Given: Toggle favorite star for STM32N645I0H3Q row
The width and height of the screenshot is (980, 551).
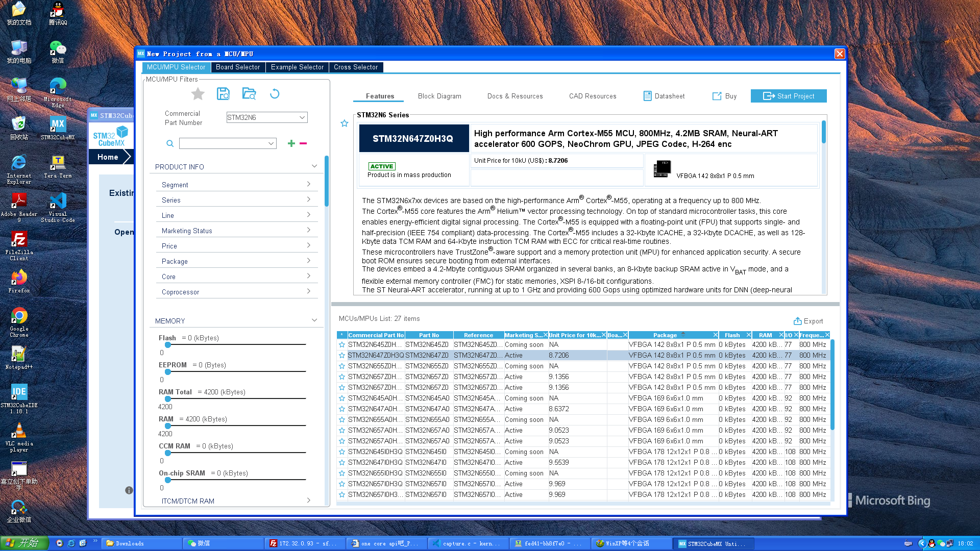Looking at the screenshot, I should 342,452.
